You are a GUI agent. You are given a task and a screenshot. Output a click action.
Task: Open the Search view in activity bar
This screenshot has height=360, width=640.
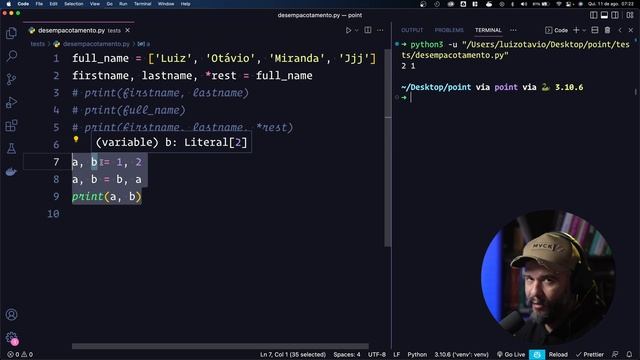tap(11, 56)
